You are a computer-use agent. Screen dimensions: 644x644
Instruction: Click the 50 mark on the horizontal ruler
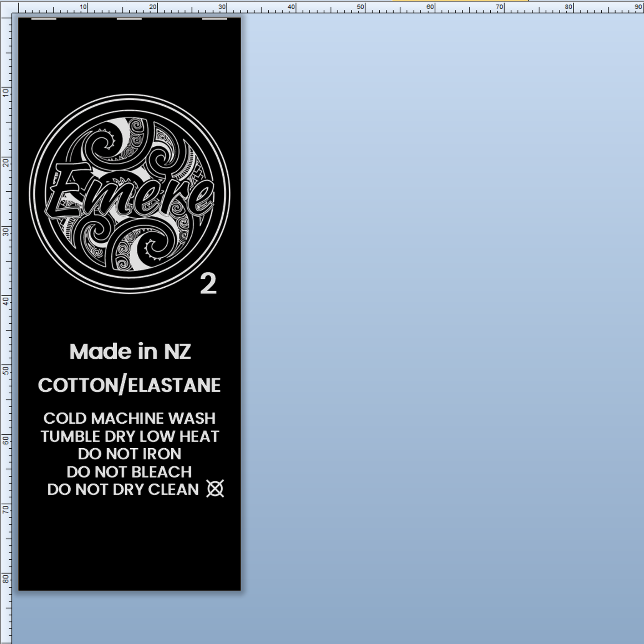(359, 7)
